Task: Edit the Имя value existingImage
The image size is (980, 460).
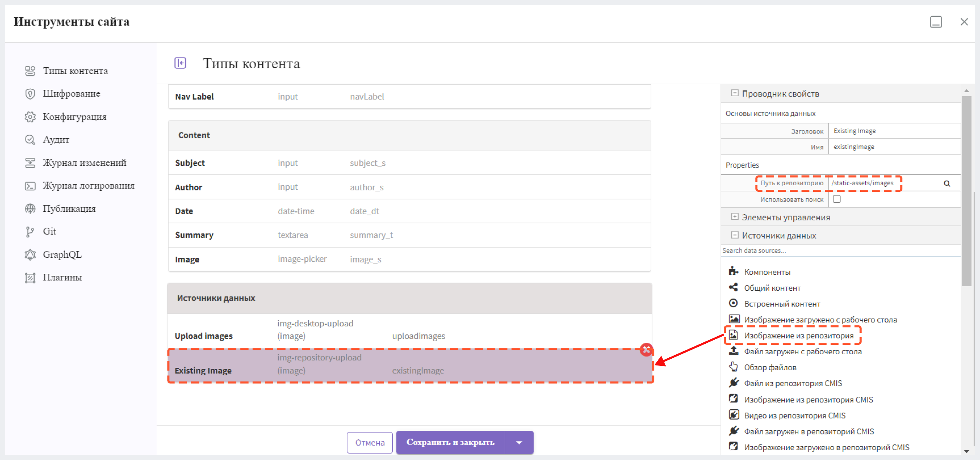Action: click(x=895, y=147)
